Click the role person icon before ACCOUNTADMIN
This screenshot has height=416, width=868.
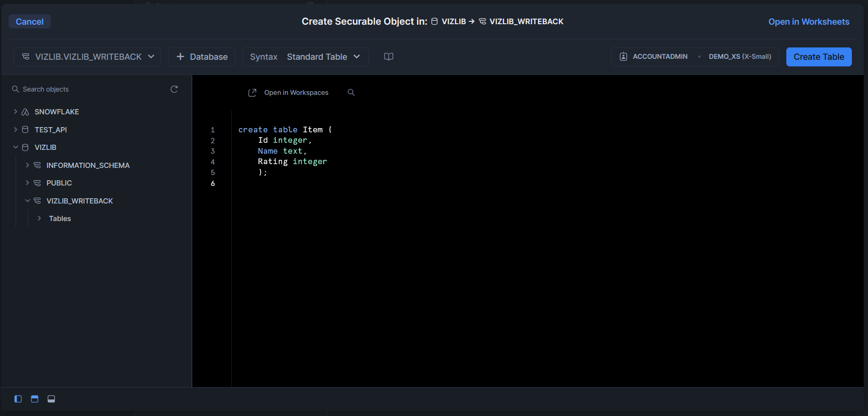tap(623, 56)
